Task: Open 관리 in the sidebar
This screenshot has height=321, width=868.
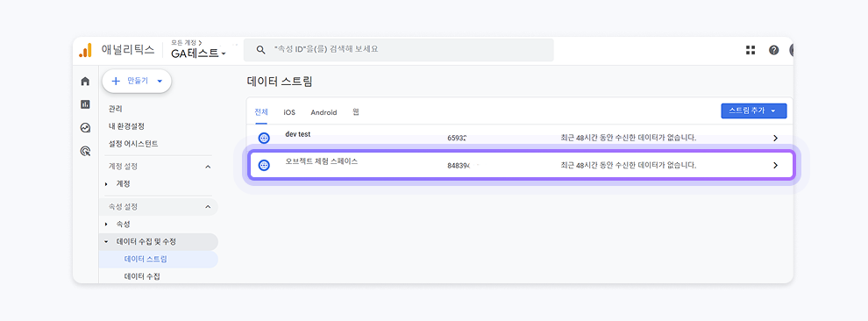Action: (116, 109)
